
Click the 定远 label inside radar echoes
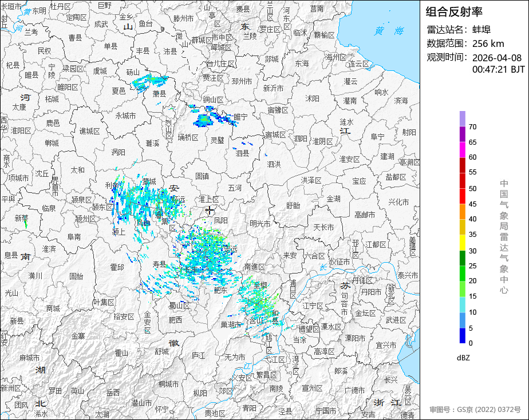coord(230,249)
